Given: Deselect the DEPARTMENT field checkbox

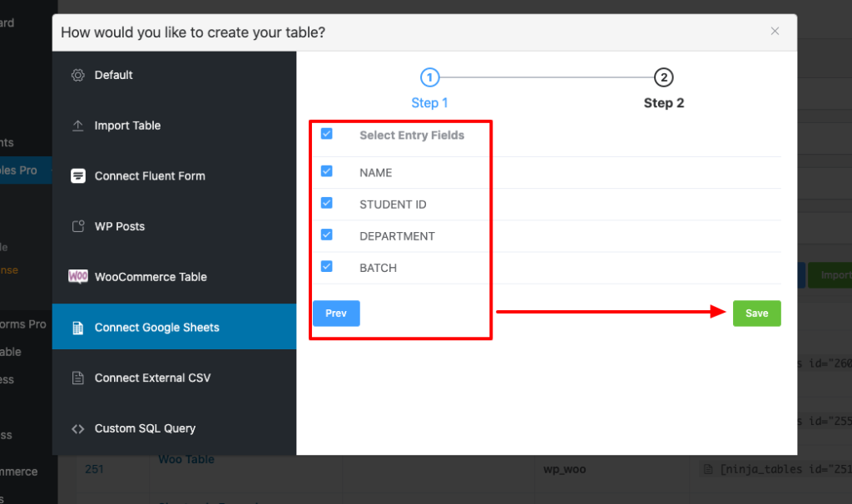Looking at the screenshot, I should point(326,235).
